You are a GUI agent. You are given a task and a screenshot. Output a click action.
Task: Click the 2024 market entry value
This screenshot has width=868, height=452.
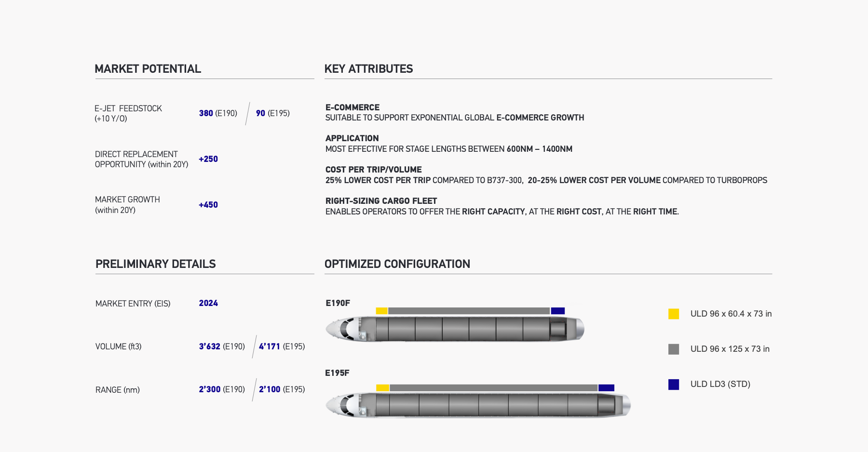pos(208,303)
